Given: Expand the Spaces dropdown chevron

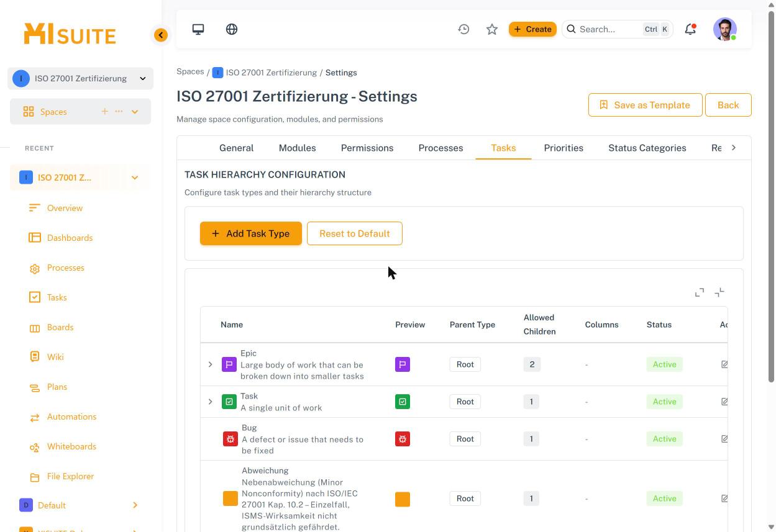Looking at the screenshot, I should [x=135, y=112].
